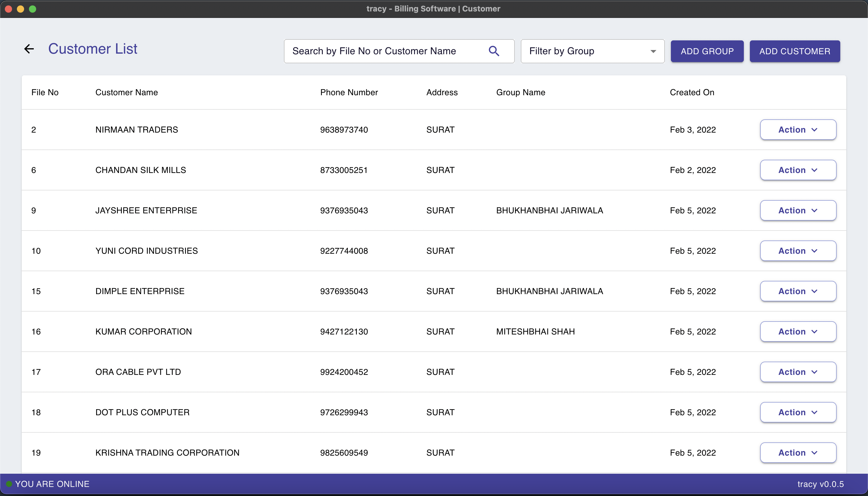Image resolution: width=868 pixels, height=496 pixels.
Task: Open Action menu for JAYSHREE ENTERPRISE
Action: point(798,210)
